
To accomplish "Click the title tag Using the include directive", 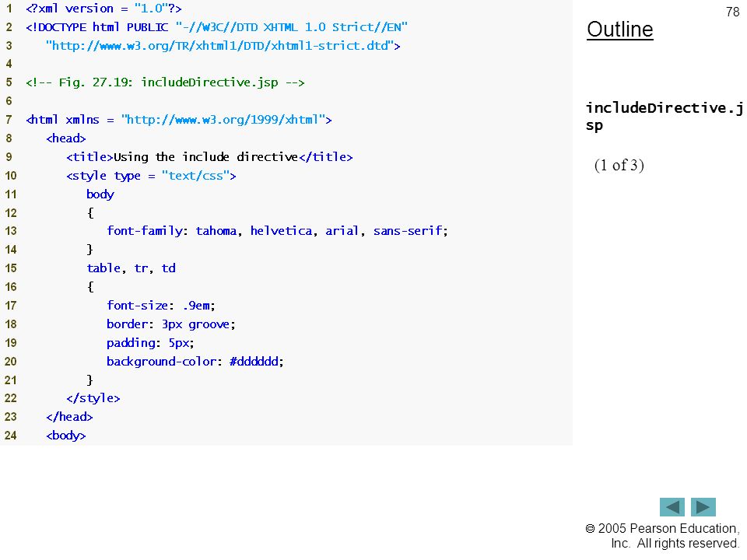I will click(209, 157).
